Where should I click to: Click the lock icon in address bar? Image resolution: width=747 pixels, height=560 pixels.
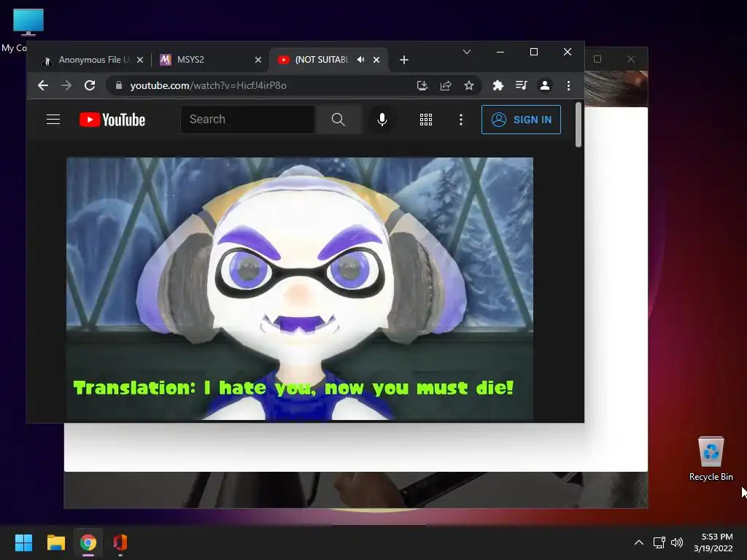pos(119,85)
